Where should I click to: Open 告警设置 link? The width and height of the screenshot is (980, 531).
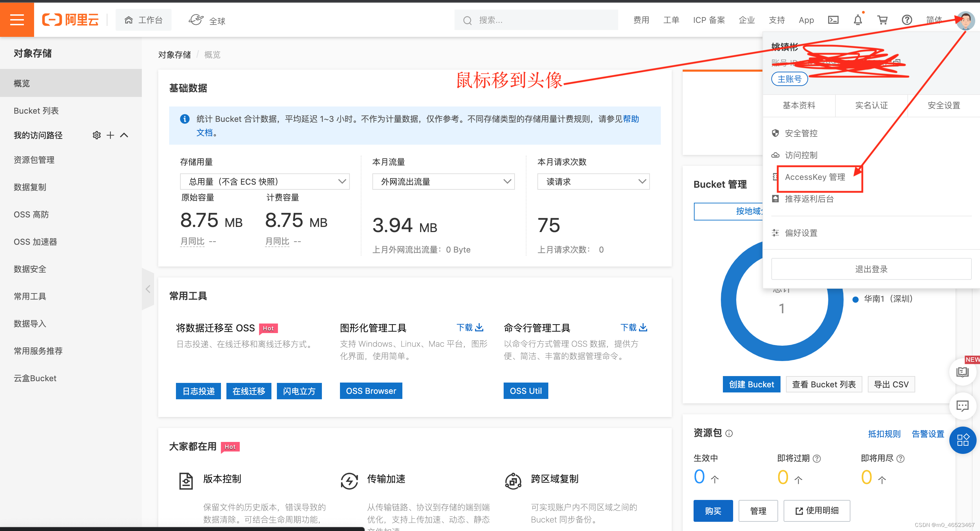[x=928, y=434]
